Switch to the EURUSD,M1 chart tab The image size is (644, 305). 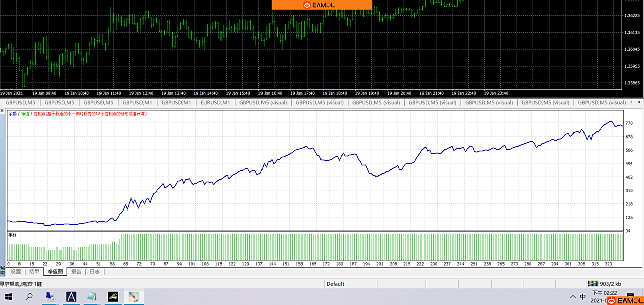click(215, 103)
